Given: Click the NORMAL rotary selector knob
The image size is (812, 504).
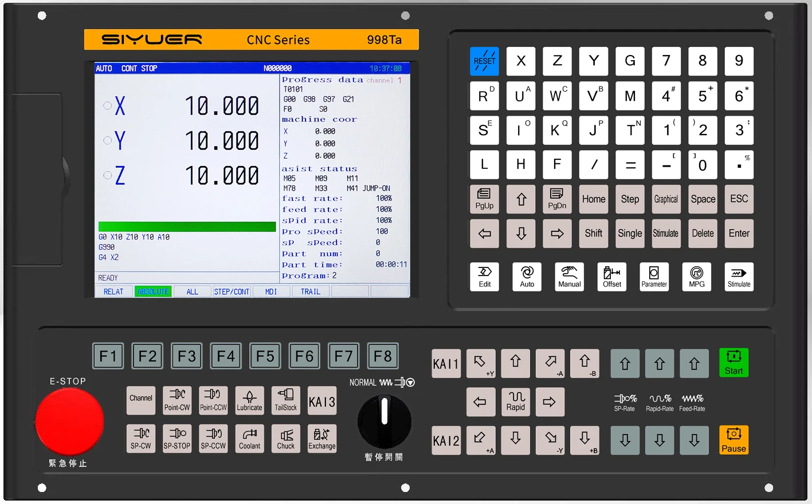Looking at the screenshot, I should pyautogui.click(x=385, y=421).
